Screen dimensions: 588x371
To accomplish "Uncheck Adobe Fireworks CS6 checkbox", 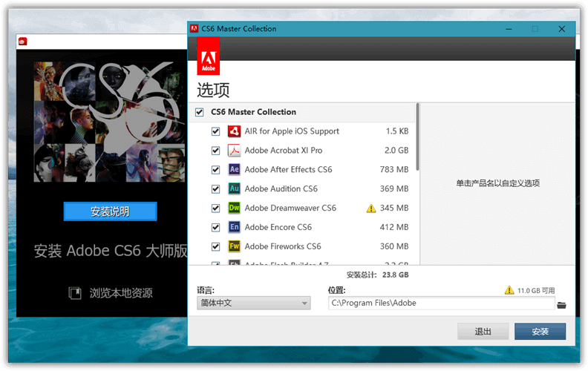I will point(215,246).
